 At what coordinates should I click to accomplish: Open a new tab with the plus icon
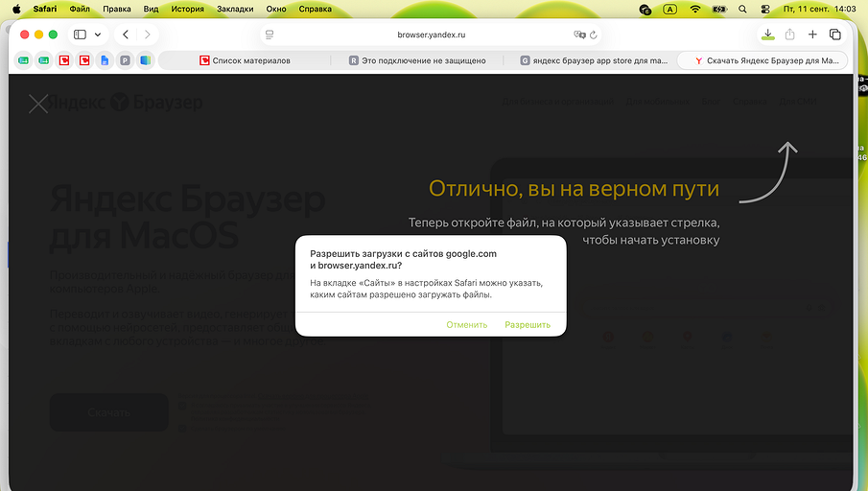(x=812, y=35)
